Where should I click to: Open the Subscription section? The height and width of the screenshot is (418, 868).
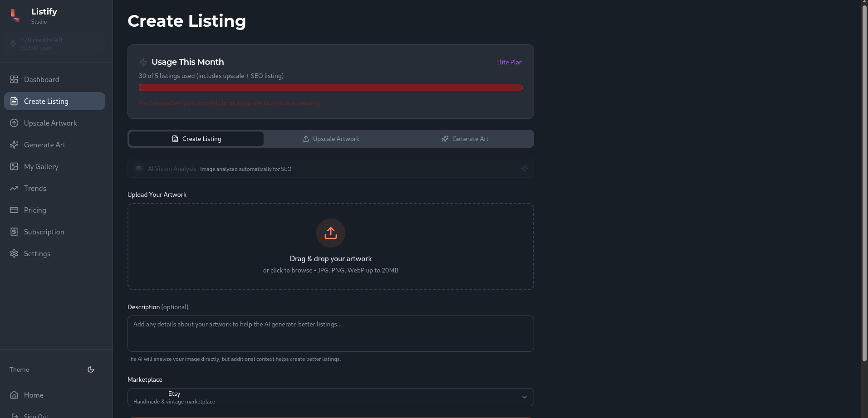(44, 232)
